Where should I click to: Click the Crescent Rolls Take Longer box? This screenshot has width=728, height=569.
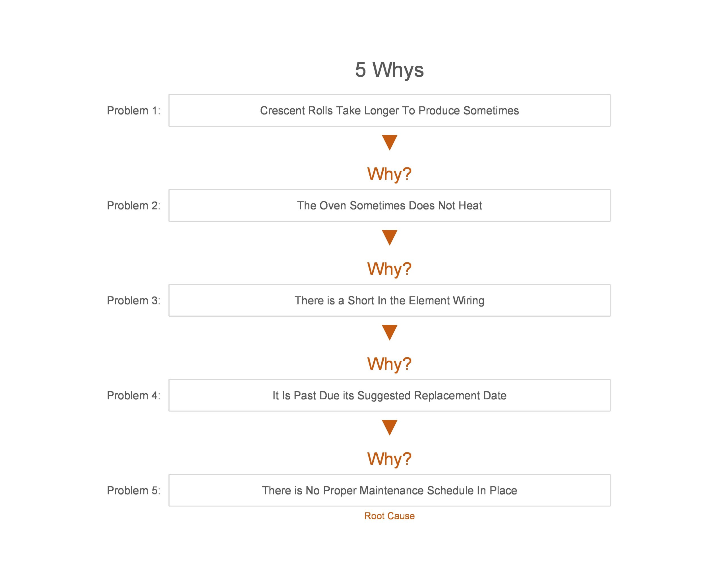pyautogui.click(x=389, y=110)
